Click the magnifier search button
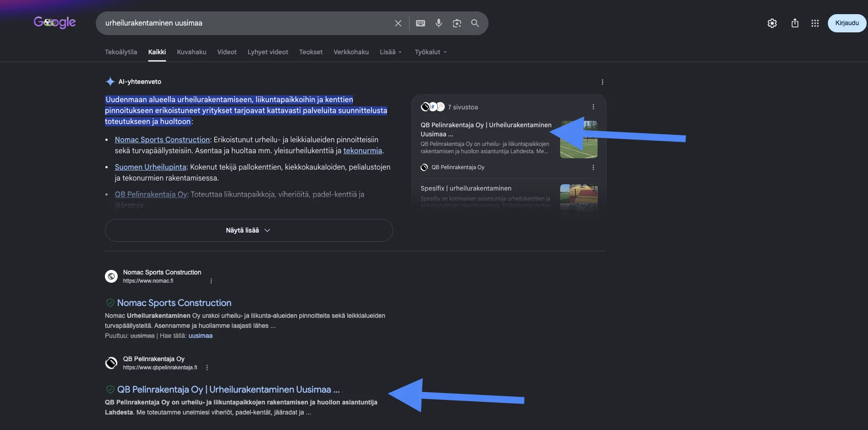This screenshot has width=868, height=430. pos(475,23)
